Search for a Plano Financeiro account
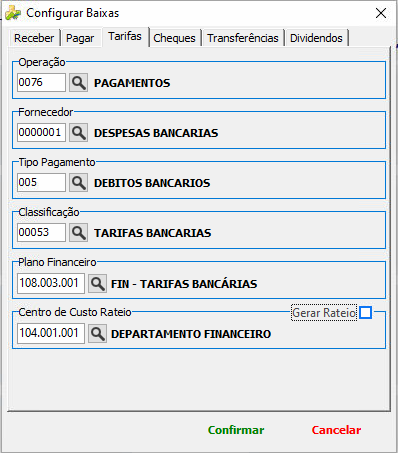This screenshot has width=398, height=453. (x=97, y=284)
